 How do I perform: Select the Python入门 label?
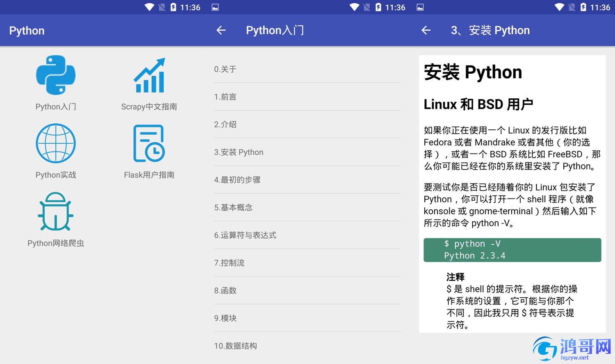(56, 107)
